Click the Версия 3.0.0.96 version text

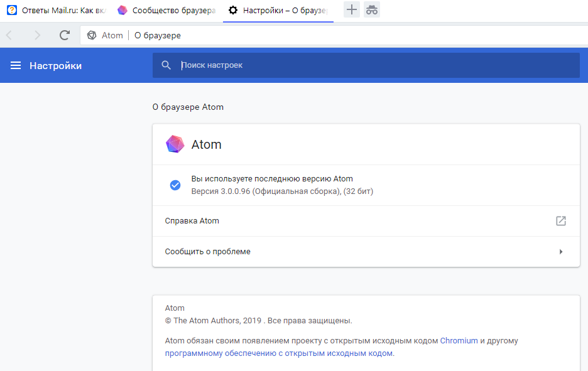click(x=282, y=191)
